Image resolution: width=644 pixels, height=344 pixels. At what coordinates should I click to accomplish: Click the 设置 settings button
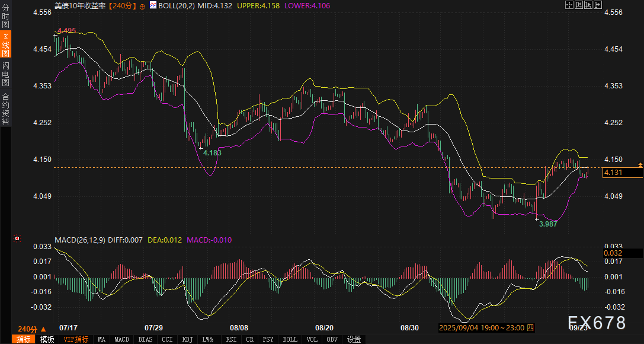pos(354,339)
